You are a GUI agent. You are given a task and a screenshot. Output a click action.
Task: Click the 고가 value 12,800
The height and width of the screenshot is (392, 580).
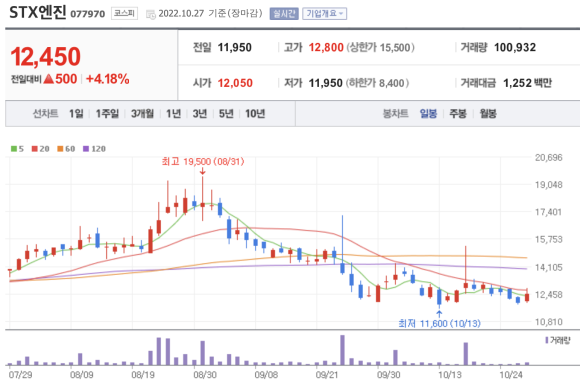326,47
